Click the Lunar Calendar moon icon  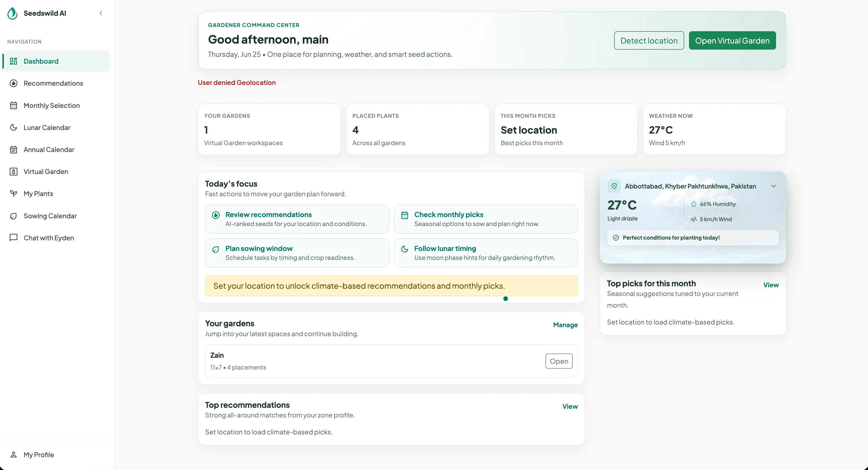(14, 128)
